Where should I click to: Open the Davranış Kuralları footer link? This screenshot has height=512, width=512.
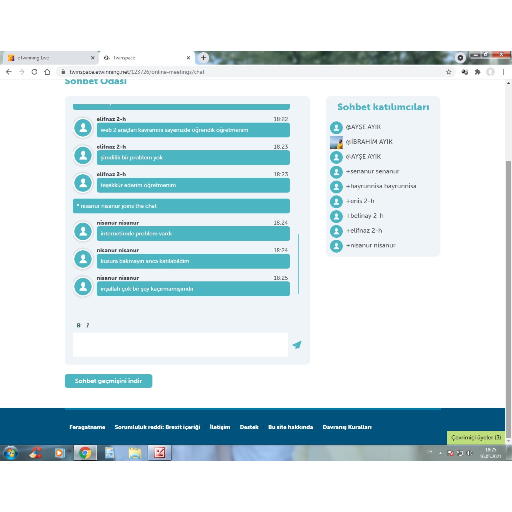347,427
